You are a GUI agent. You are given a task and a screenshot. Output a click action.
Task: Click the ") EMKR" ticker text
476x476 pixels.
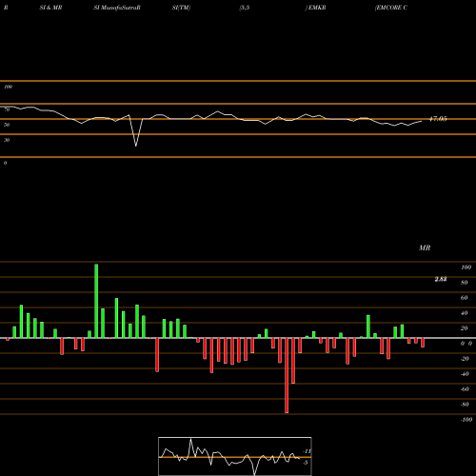[315, 8]
